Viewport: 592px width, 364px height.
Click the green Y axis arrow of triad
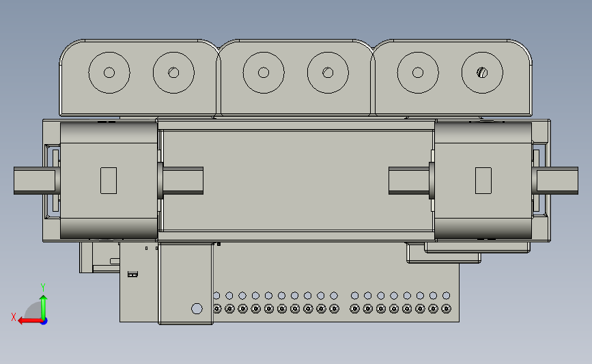44,307
